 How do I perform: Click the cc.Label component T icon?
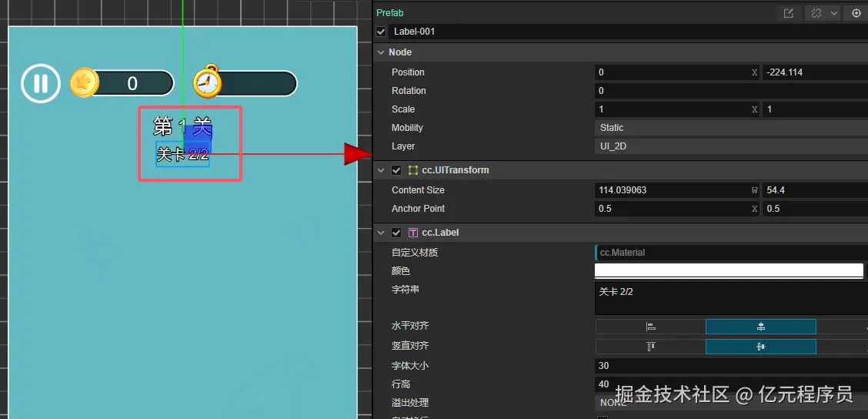[413, 233]
